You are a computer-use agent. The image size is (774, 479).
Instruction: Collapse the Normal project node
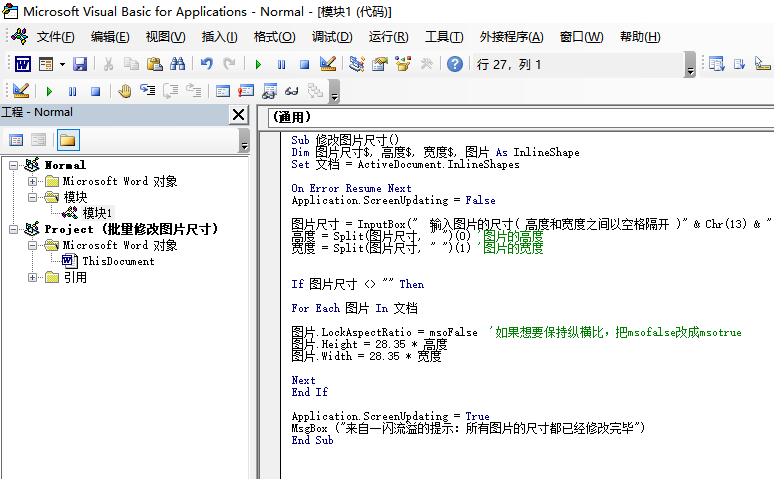[13, 165]
